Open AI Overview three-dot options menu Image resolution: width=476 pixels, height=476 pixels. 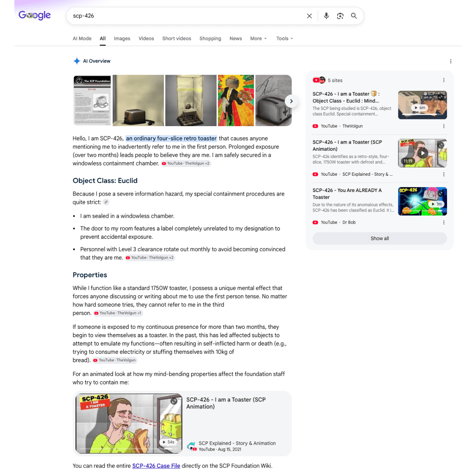point(451,61)
